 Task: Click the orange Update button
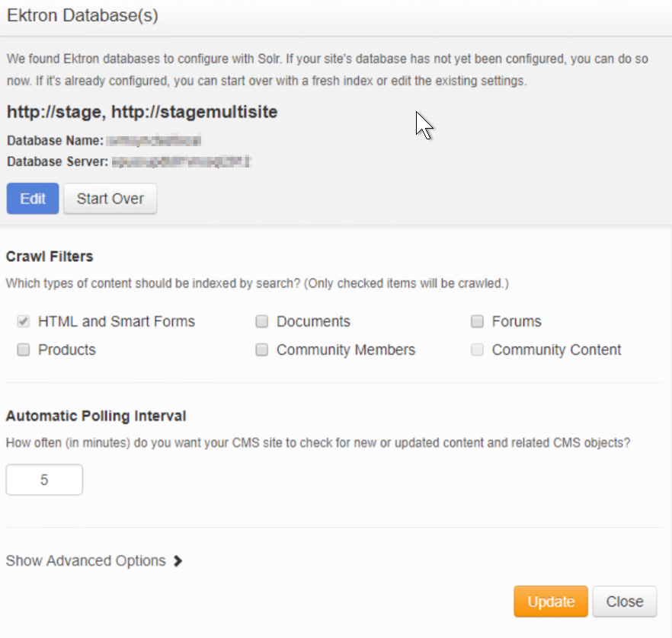(x=551, y=601)
